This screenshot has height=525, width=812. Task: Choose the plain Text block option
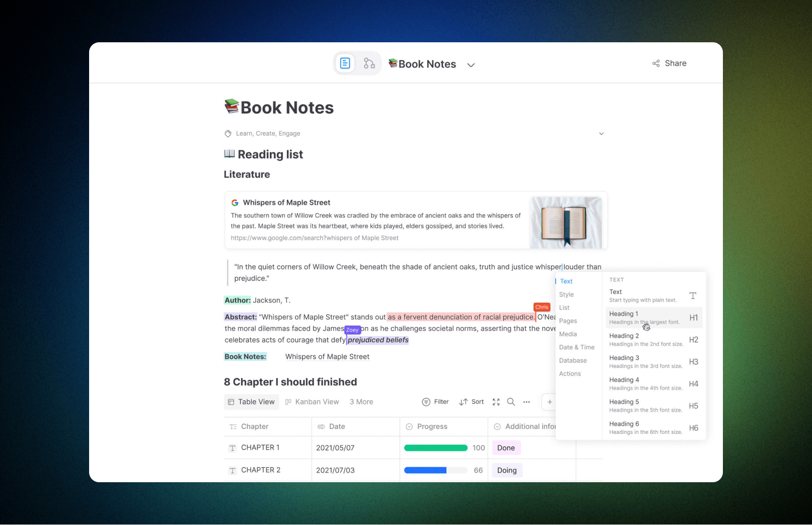[653, 295]
